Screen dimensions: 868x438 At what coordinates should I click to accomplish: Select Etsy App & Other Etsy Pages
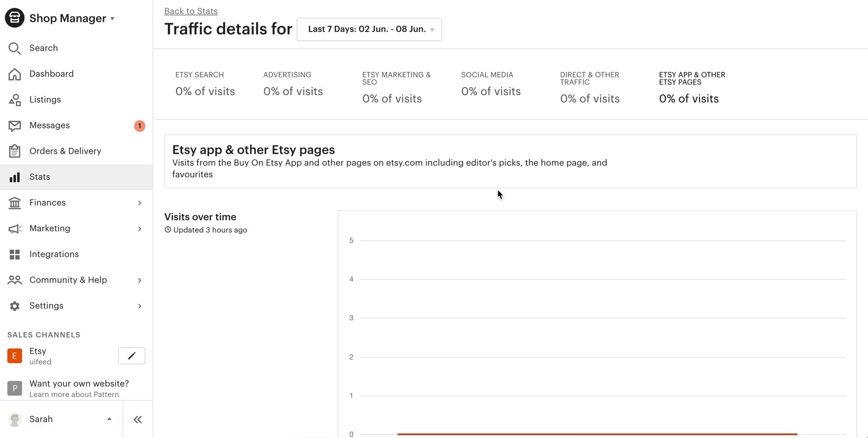point(692,88)
